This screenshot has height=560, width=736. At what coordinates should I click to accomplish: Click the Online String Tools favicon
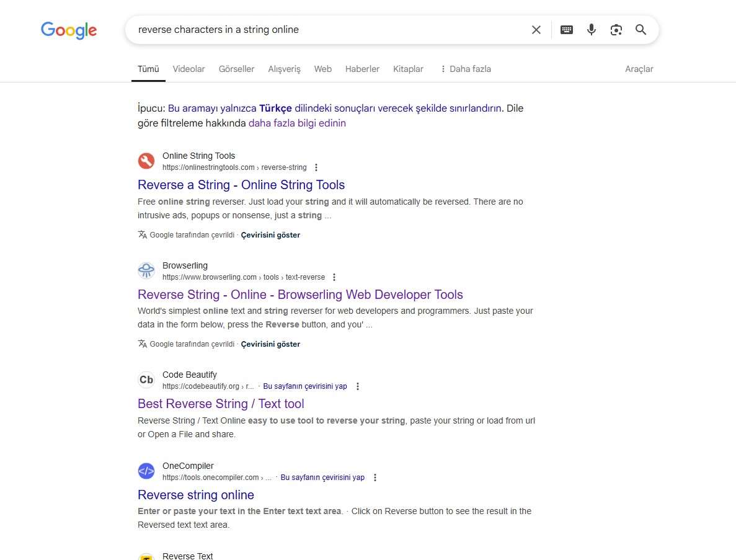146,161
